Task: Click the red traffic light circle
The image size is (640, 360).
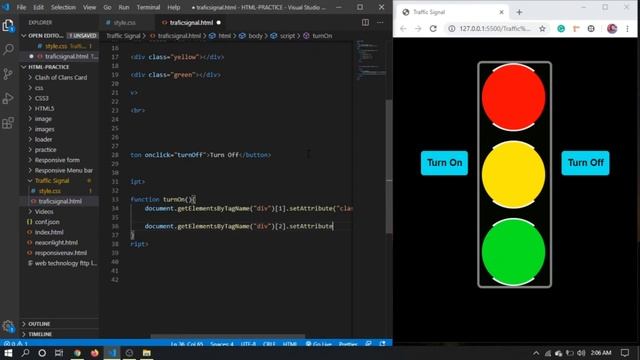Action: click(x=513, y=97)
